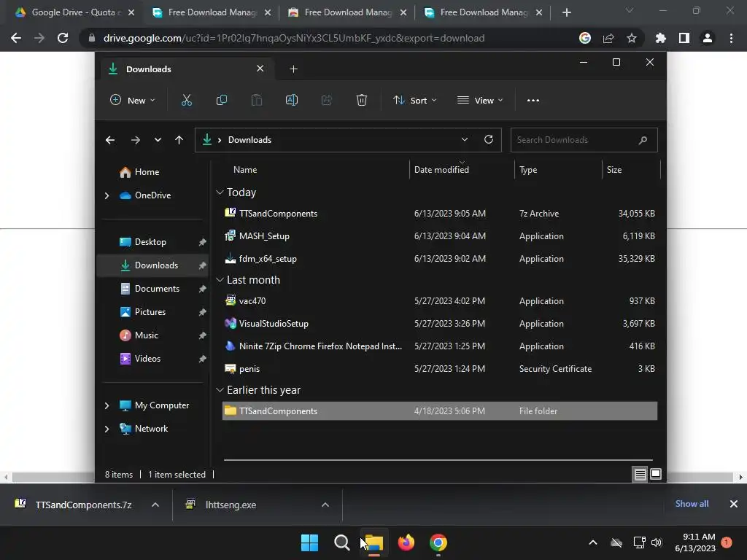747x560 pixels.
Task: Click the Cut scissors icon in the toolbar
Action: click(x=186, y=100)
